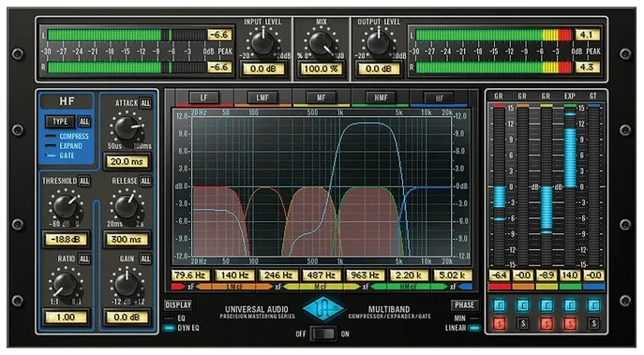The image size is (644, 355).
Task: Click the INPUT LEVEL knob
Action: (x=262, y=43)
